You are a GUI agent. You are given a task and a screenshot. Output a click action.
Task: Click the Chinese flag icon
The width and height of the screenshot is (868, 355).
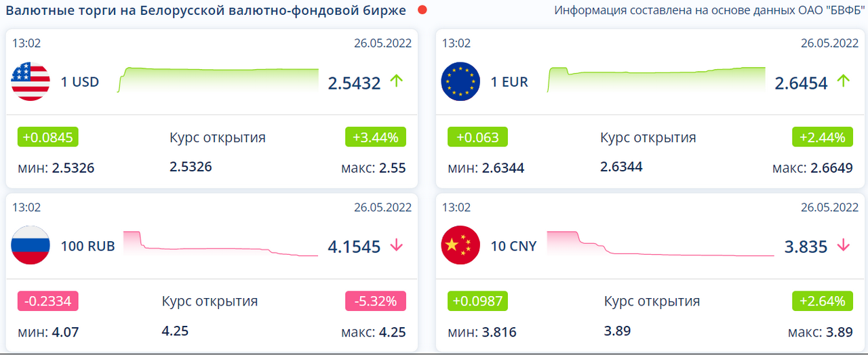(x=460, y=245)
